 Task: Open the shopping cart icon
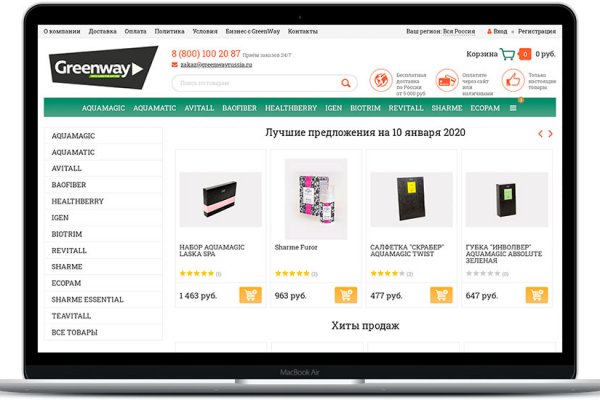(x=507, y=54)
